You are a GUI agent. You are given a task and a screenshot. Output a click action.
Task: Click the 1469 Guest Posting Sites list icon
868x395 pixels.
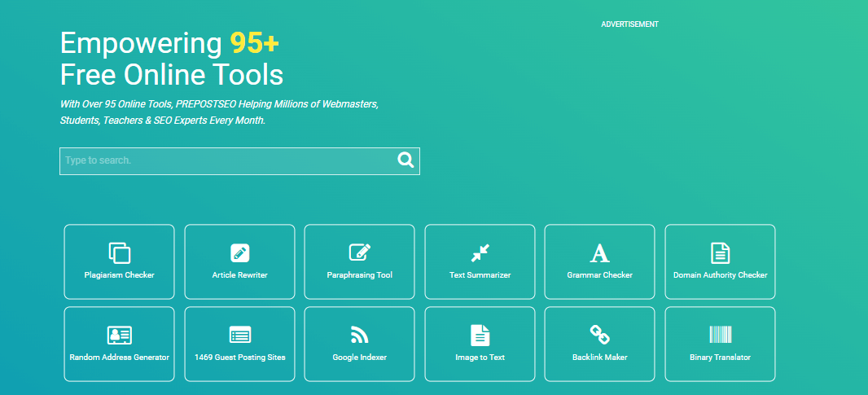(x=240, y=335)
